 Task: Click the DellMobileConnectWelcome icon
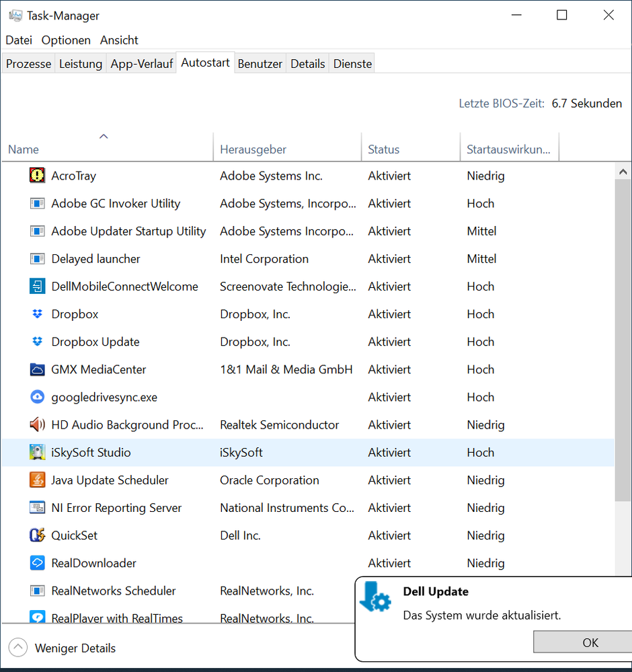coord(37,287)
